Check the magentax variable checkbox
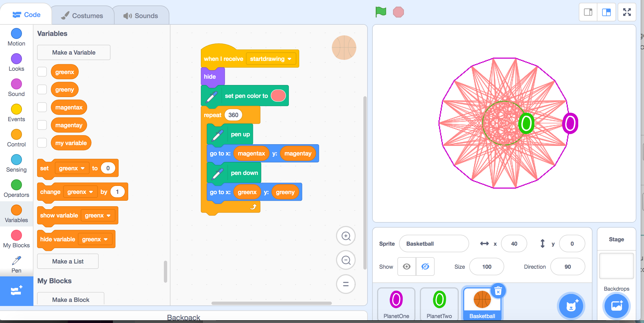The width and height of the screenshot is (644, 323). (x=42, y=107)
